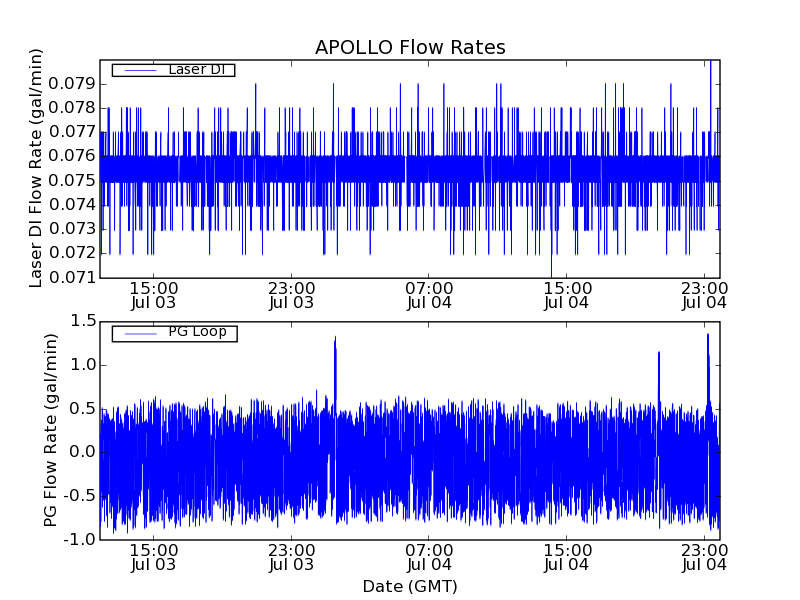Select the "Laser DI" legend label
Screen dimensions: 800x600
(x=197, y=69)
